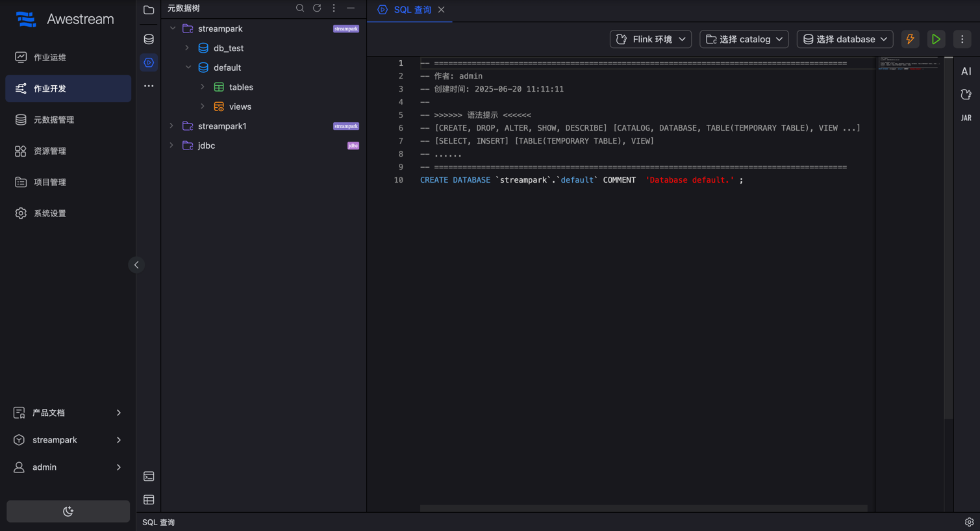
Task: Open the folder icon in activity strip
Action: pyautogui.click(x=149, y=10)
